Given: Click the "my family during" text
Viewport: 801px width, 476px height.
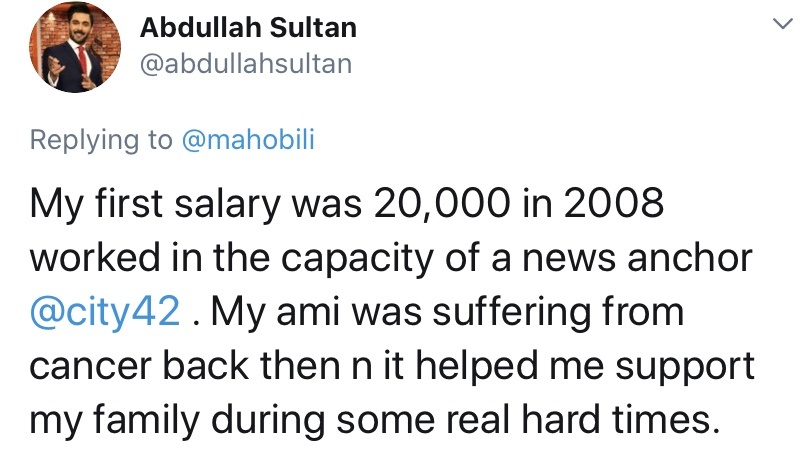Looking at the screenshot, I should (x=177, y=421).
